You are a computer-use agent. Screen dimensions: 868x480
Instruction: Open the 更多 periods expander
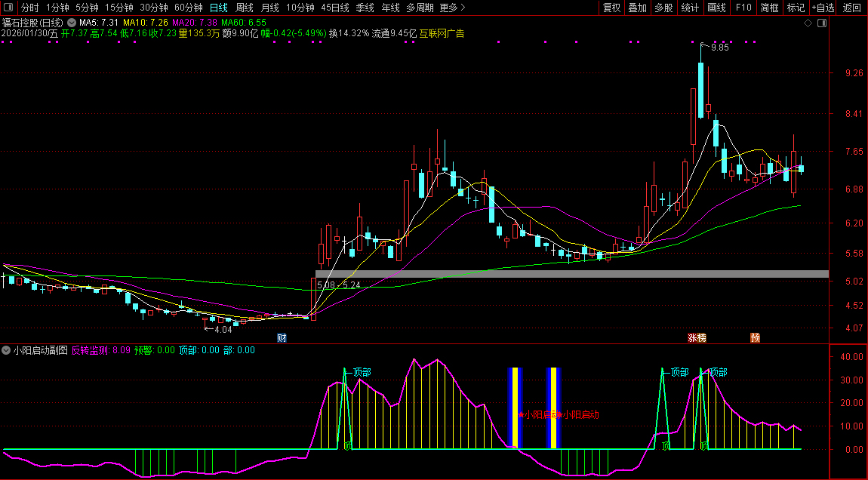point(451,8)
